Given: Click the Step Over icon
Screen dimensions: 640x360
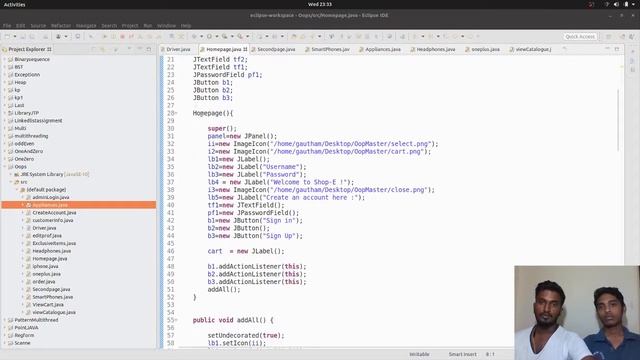Looking at the screenshot, I should pos(149,36).
